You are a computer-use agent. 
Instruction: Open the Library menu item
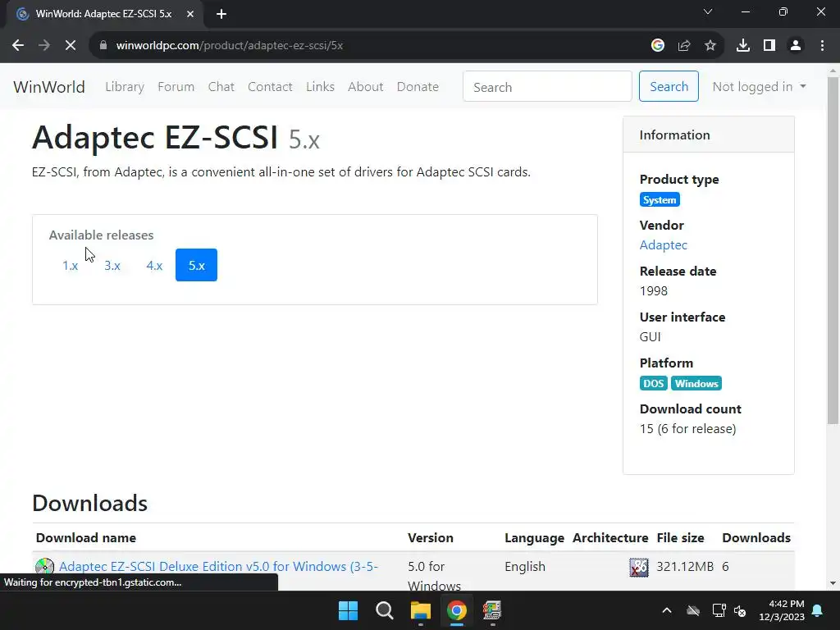125,87
